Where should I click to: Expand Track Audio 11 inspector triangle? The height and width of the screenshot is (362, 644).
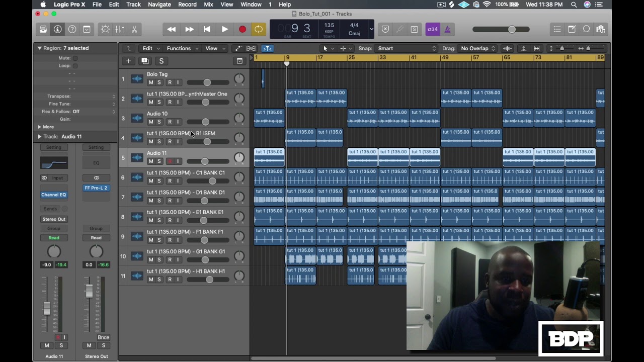coord(39,136)
